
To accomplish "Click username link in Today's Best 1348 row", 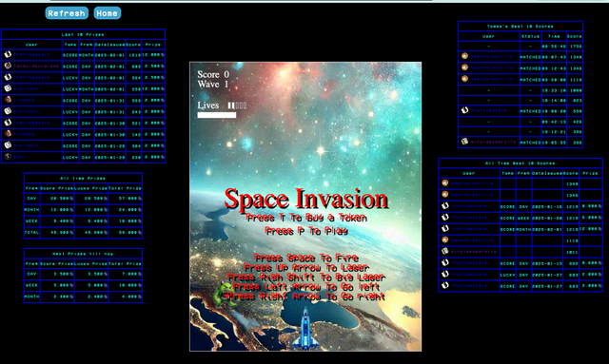I will 492,57.
